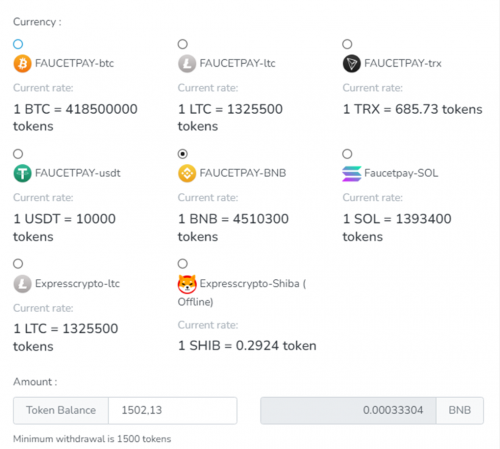Click the yellow BNB coin icon
This screenshot has width=500, height=449.
click(187, 173)
